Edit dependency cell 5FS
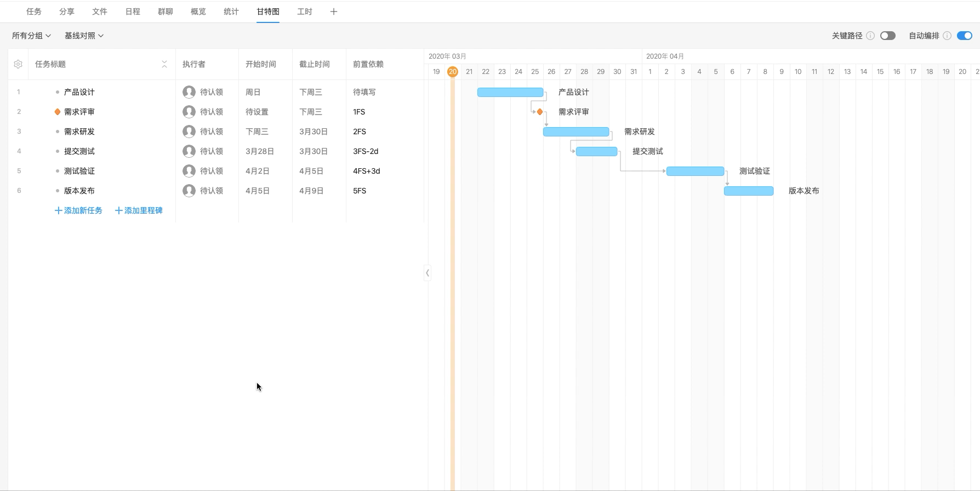The width and height of the screenshot is (980, 491). [x=360, y=191]
